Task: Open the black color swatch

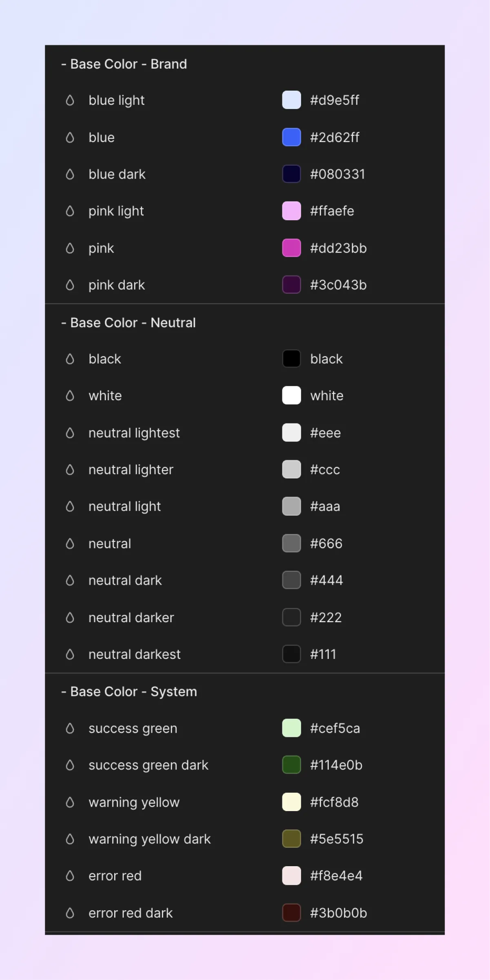Action: coord(291,359)
